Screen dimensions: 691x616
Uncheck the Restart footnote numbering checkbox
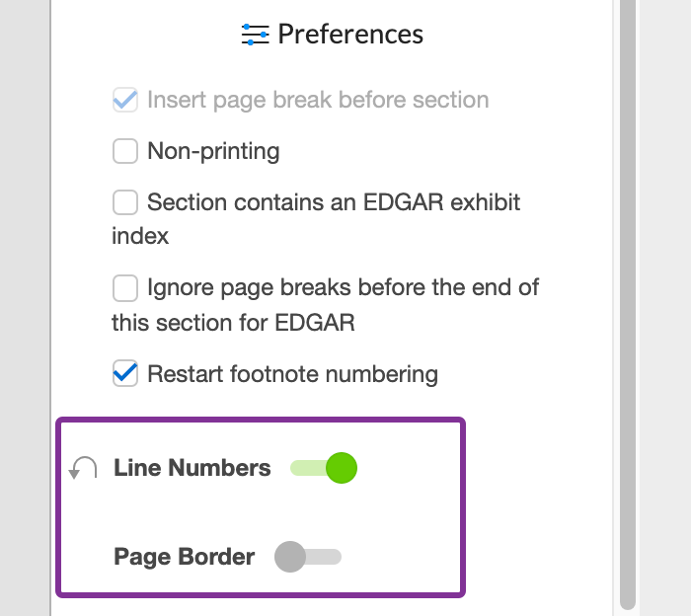(124, 374)
